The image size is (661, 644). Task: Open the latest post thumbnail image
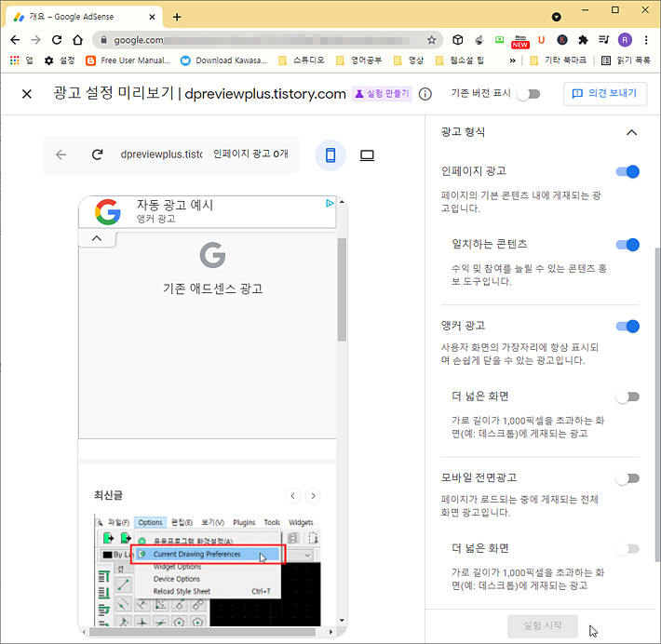(207, 570)
